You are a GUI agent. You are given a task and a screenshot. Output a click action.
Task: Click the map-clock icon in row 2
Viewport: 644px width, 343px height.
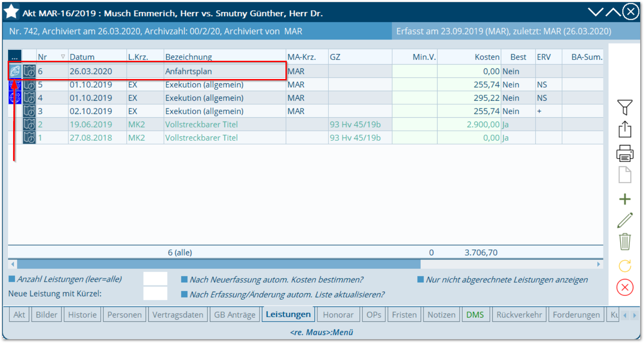click(29, 124)
